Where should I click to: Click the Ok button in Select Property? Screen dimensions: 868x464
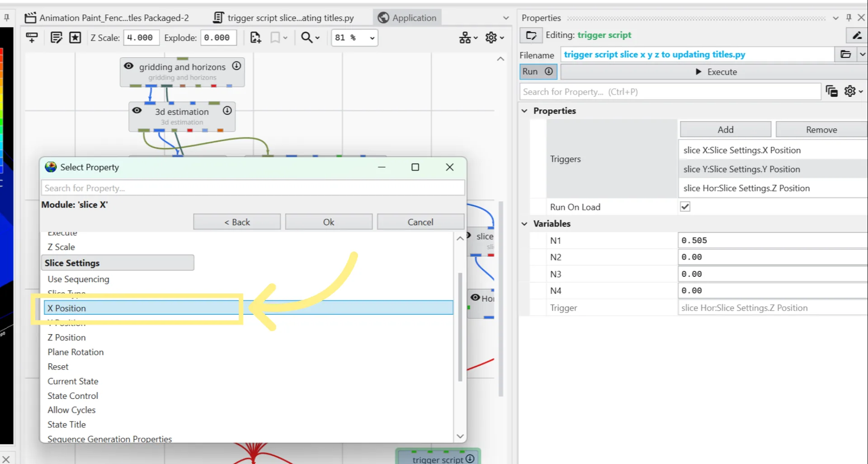[x=329, y=222]
